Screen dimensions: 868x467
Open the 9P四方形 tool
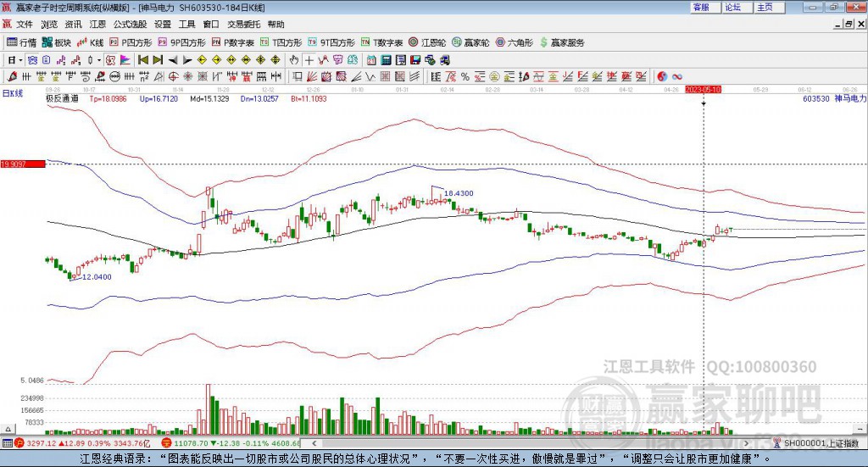coord(181,42)
